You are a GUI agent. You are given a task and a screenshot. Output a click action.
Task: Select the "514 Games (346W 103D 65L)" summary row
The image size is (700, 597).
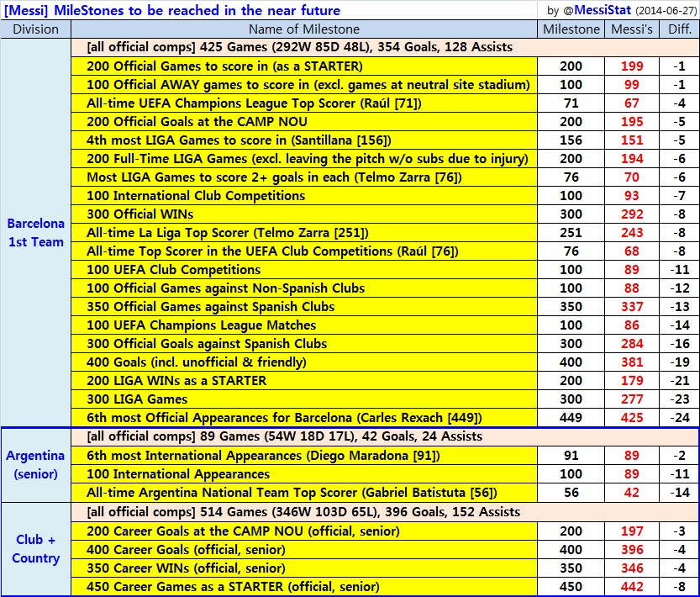[385, 511]
